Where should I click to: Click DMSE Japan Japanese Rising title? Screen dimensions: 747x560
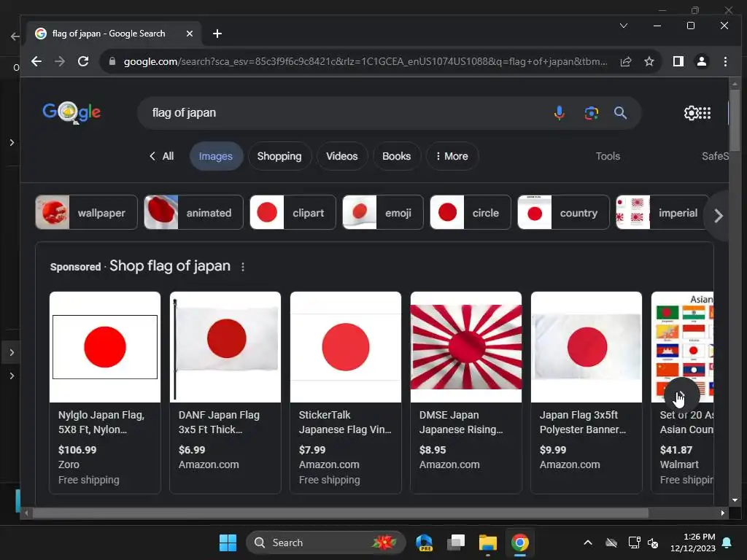tap(461, 422)
